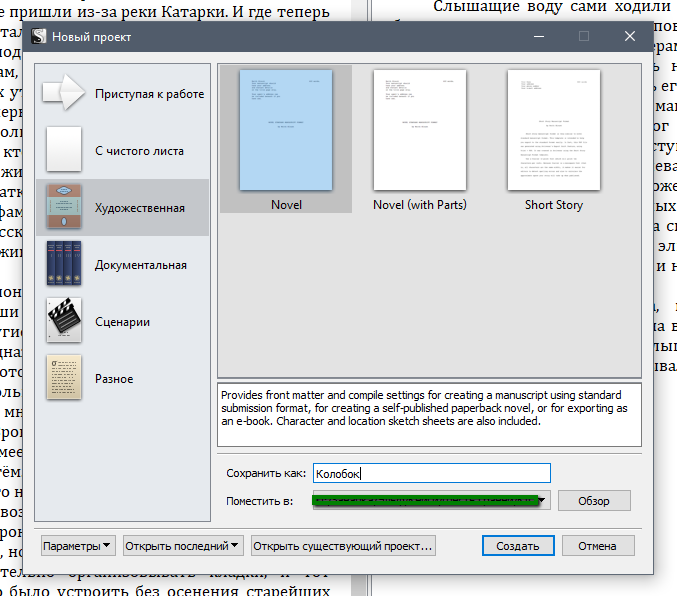
Task: Click the notepad icon for Разное
Action: point(64,378)
